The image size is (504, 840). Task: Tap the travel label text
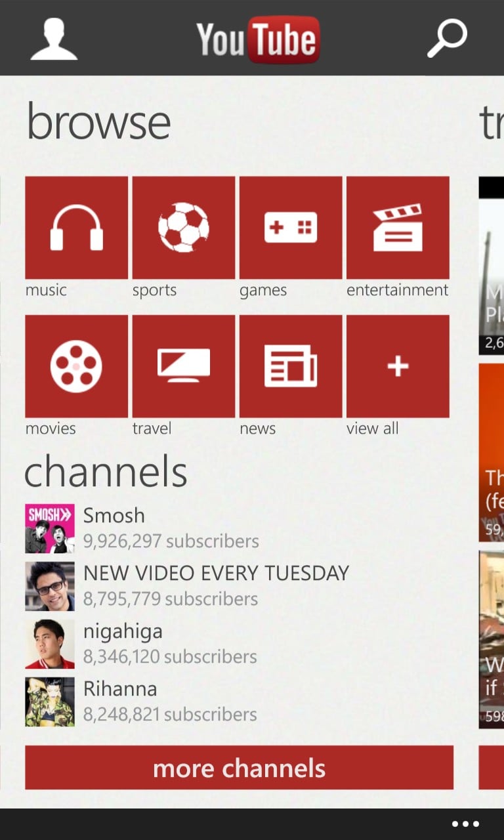pos(152,429)
